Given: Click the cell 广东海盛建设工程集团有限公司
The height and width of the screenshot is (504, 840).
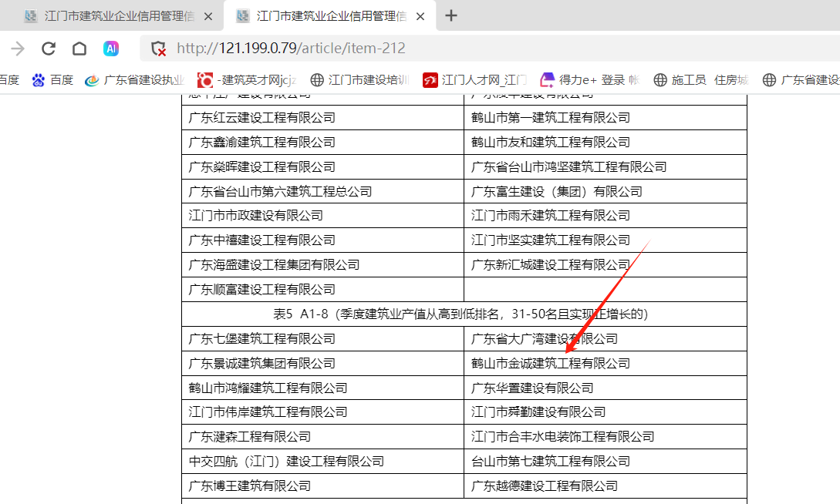Looking at the screenshot, I should [323, 265].
